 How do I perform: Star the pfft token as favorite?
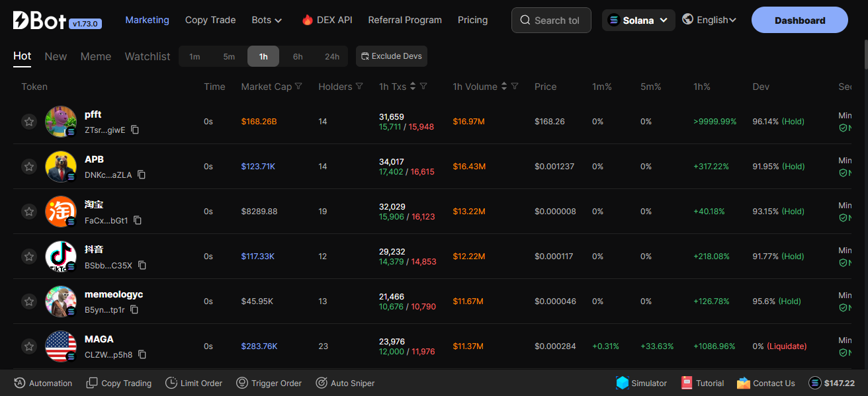coord(28,122)
